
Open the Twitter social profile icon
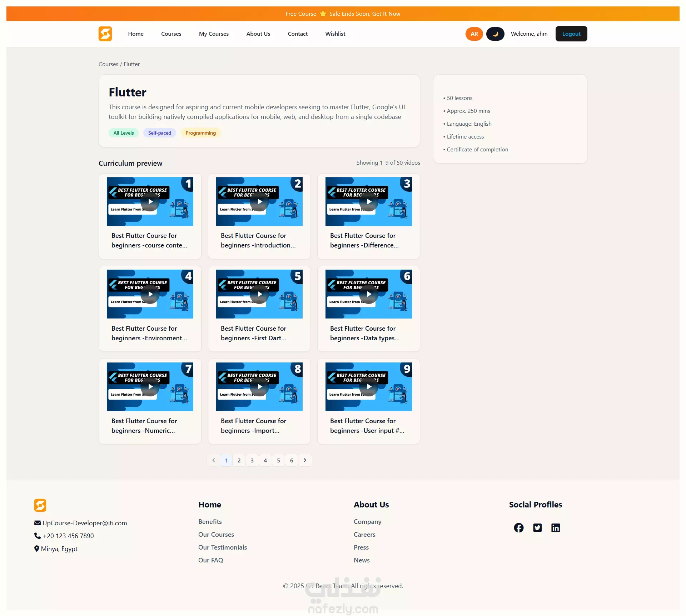(537, 527)
